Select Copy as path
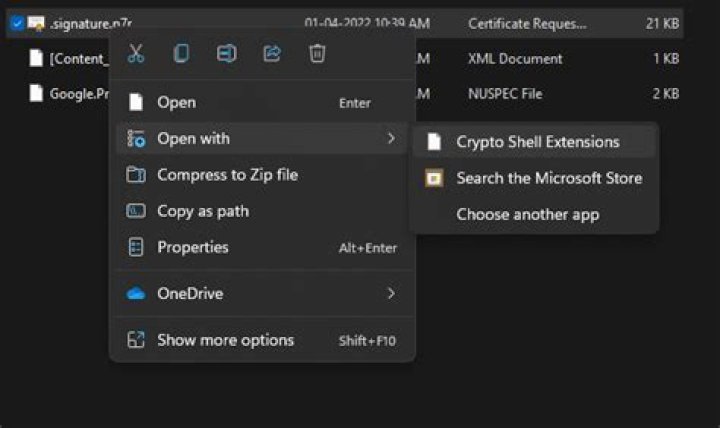Image resolution: width=720 pixels, height=428 pixels. (262, 211)
